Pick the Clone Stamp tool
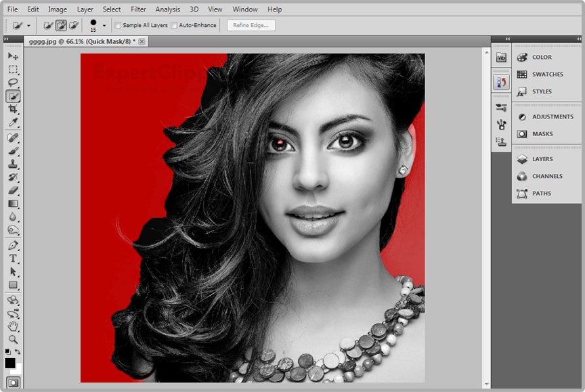The width and height of the screenshot is (585, 392). point(13,164)
